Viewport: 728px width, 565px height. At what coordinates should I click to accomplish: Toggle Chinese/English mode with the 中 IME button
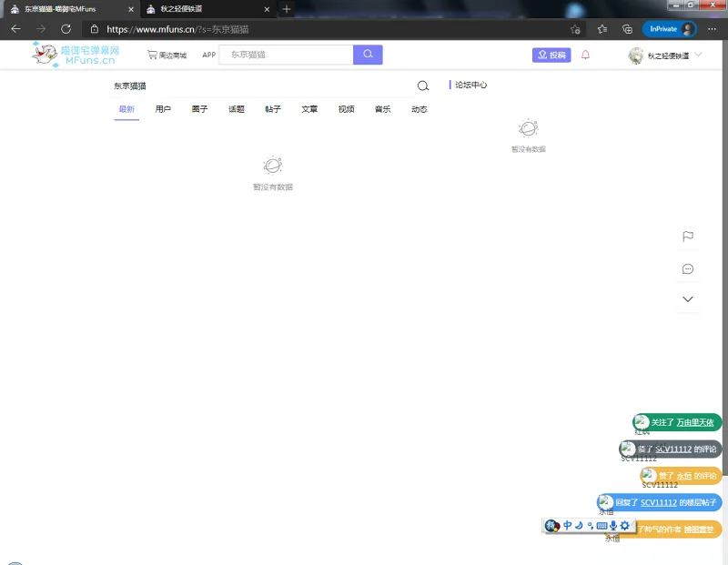point(567,526)
